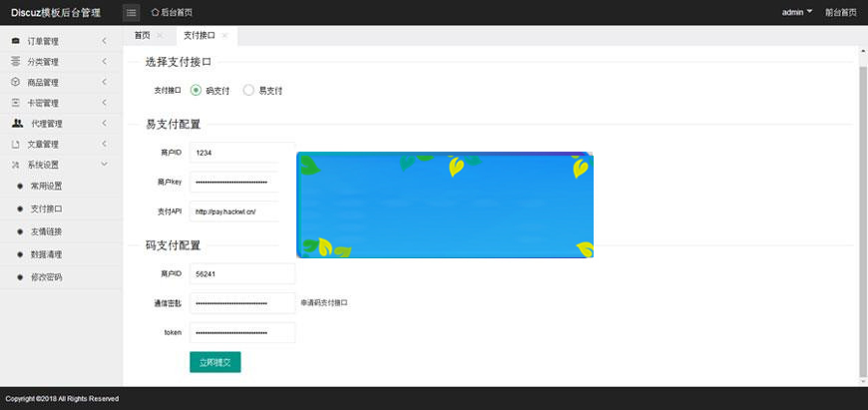Click the 商品管理 cube icon in the sidebar
This screenshot has width=868, height=410.
(16, 82)
